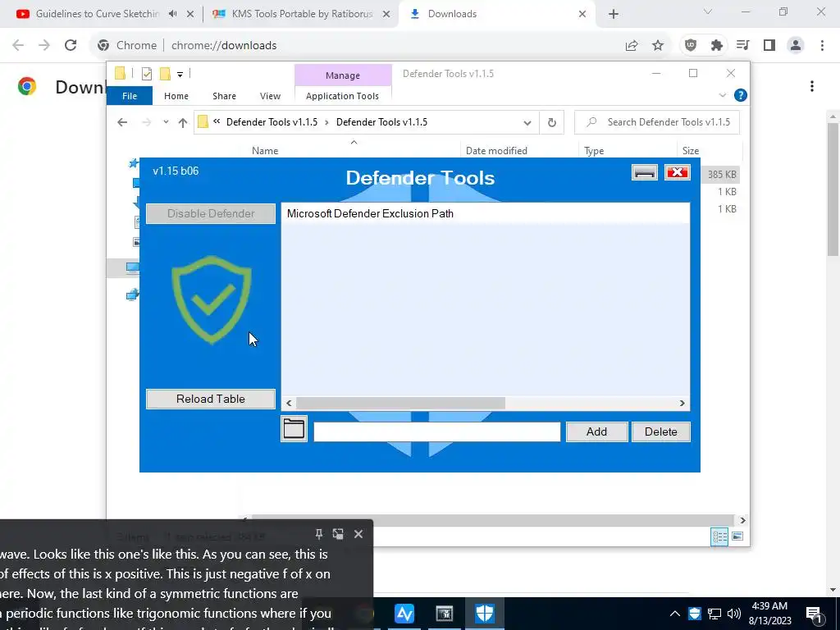Go back in File Explorer

[122, 123]
